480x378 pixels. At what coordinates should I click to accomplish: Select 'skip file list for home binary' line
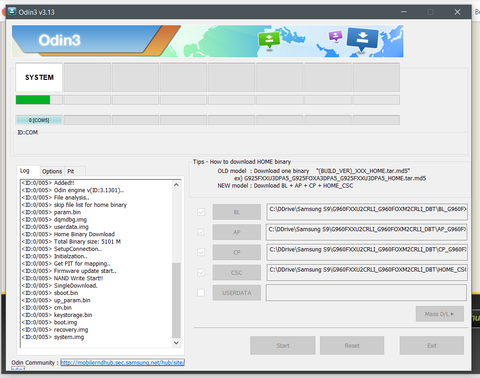[74, 205]
